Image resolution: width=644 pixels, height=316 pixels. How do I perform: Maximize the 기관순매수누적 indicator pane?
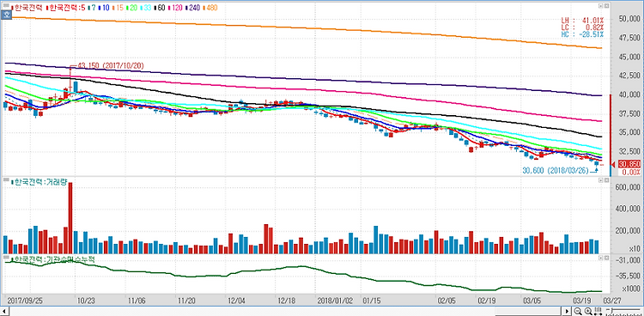click(x=600, y=258)
